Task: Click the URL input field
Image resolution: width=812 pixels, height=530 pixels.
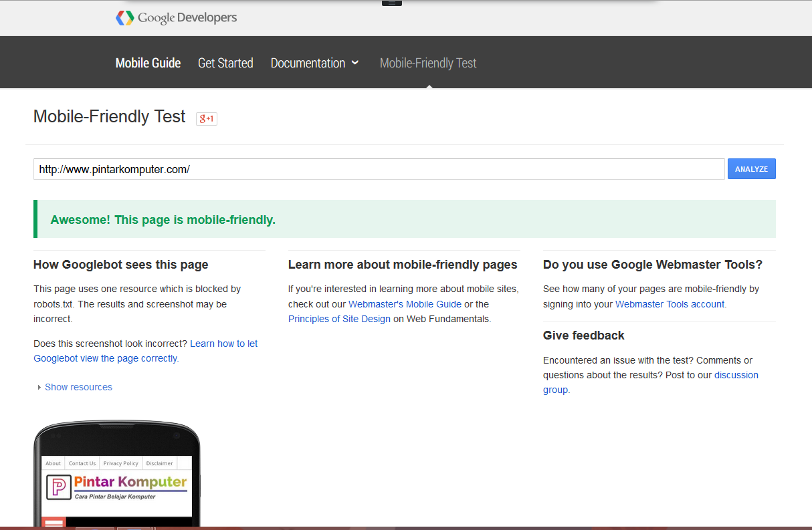Action: [x=379, y=169]
